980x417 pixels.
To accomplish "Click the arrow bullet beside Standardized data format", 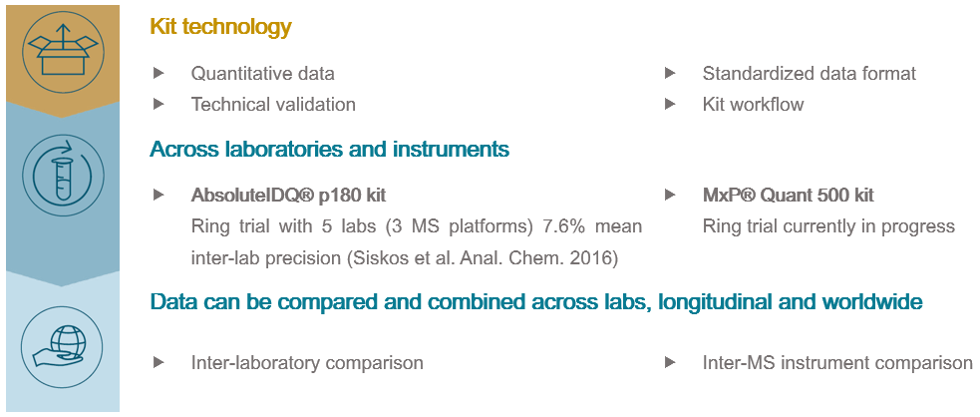I will point(669,74).
